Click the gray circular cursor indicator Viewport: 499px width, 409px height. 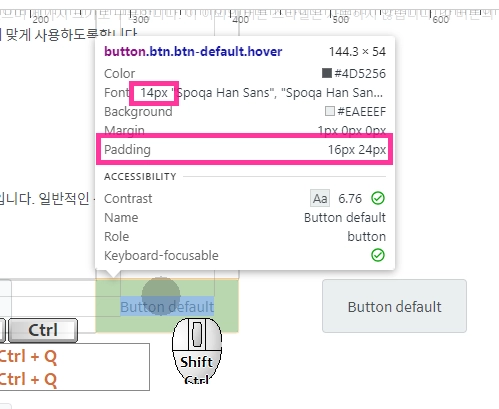(161, 296)
